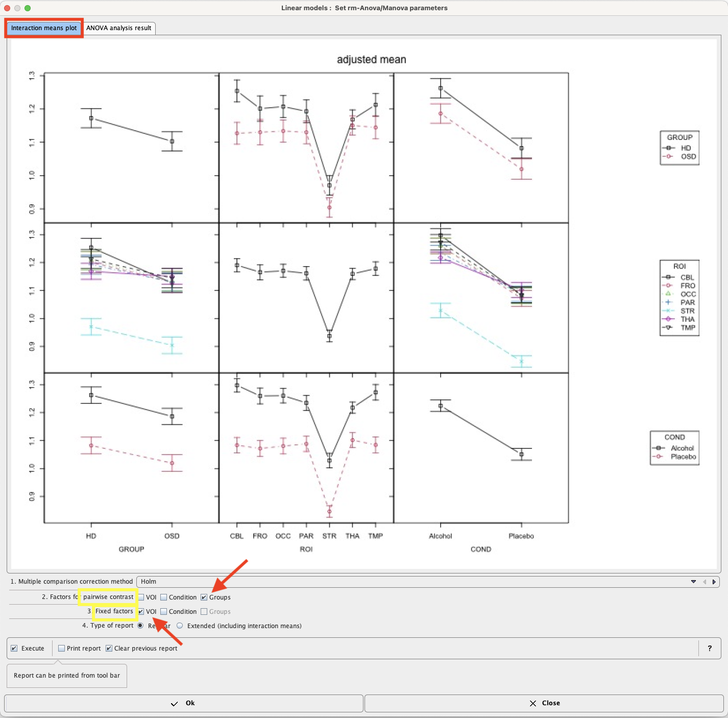Image resolution: width=728 pixels, height=718 pixels.
Task: Click the ROI x-axis label under the plot
Action: click(x=306, y=549)
